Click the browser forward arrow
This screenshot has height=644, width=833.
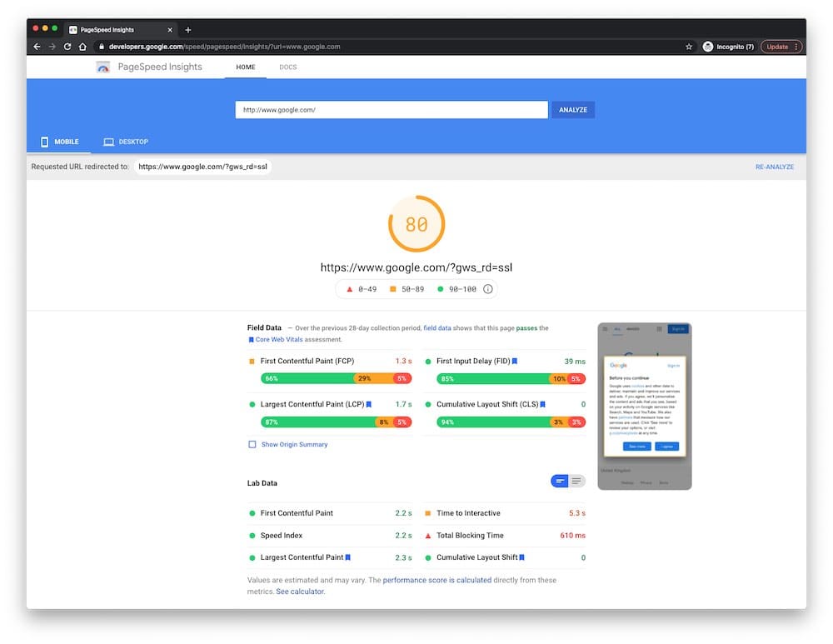52,47
